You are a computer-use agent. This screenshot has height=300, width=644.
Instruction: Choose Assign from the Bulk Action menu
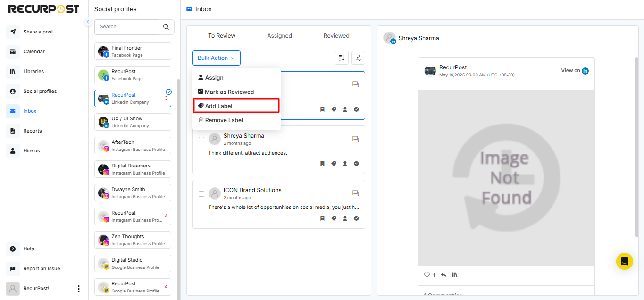coord(236,78)
